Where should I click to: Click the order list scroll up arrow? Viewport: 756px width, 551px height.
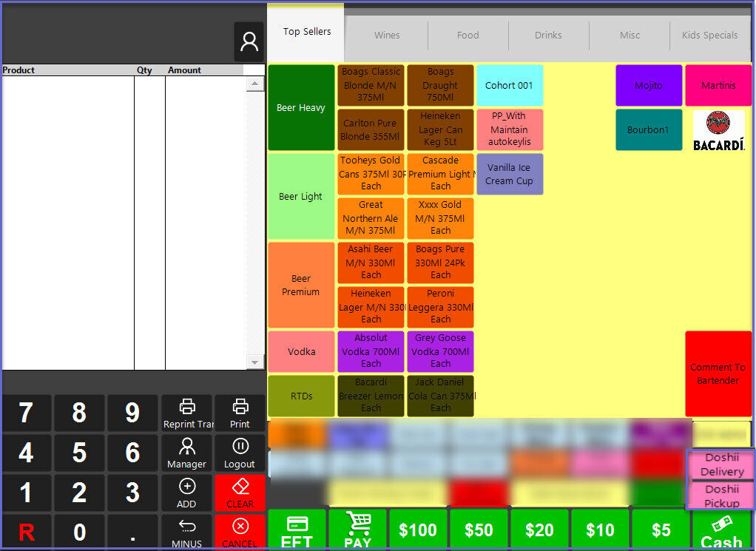pyautogui.click(x=255, y=84)
